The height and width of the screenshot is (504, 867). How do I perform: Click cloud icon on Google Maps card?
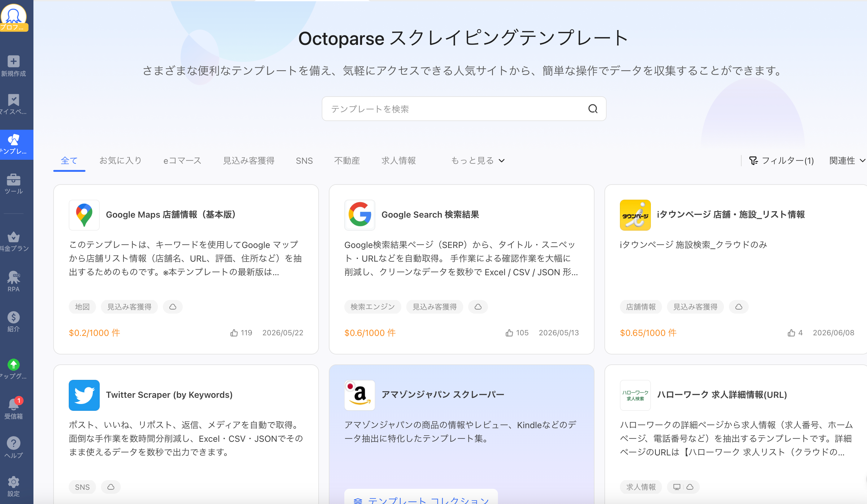pos(173,307)
